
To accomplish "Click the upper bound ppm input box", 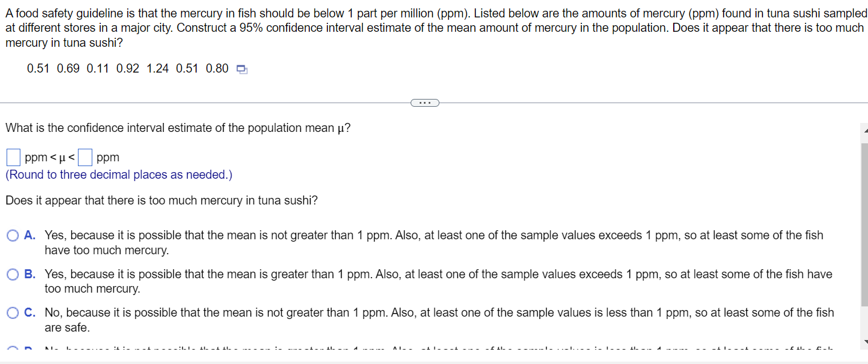I will point(85,158).
